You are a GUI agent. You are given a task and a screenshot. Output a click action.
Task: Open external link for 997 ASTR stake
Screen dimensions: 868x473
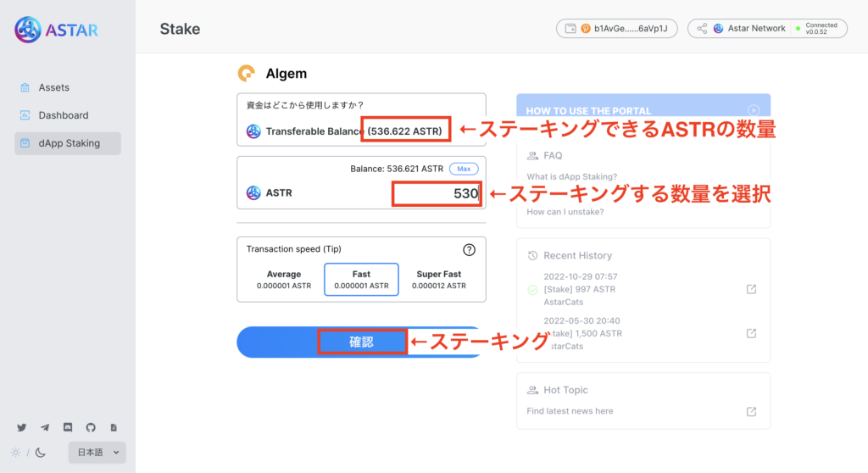[x=751, y=289]
